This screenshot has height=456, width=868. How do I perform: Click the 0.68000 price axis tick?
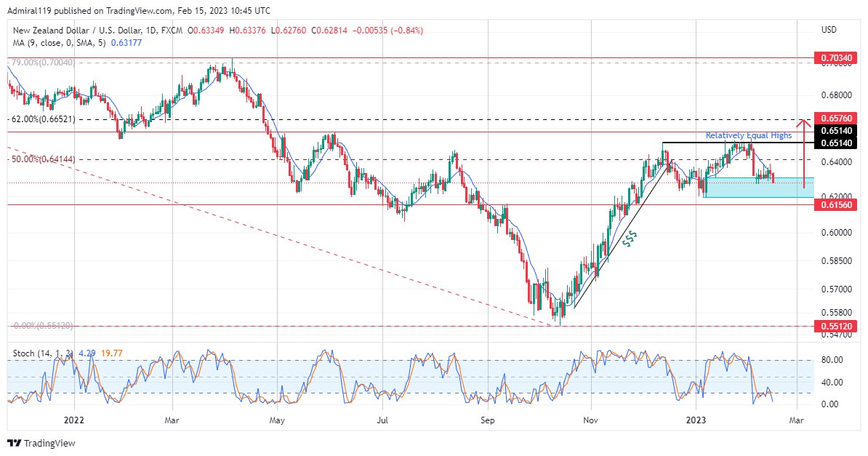(x=837, y=95)
